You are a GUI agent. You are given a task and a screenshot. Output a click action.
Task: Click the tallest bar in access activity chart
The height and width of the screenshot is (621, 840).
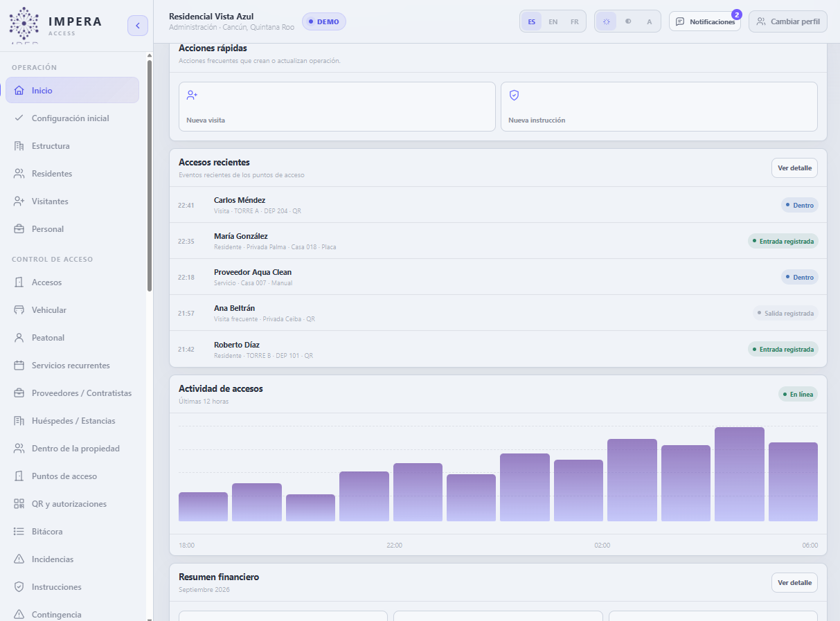tap(740, 474)
